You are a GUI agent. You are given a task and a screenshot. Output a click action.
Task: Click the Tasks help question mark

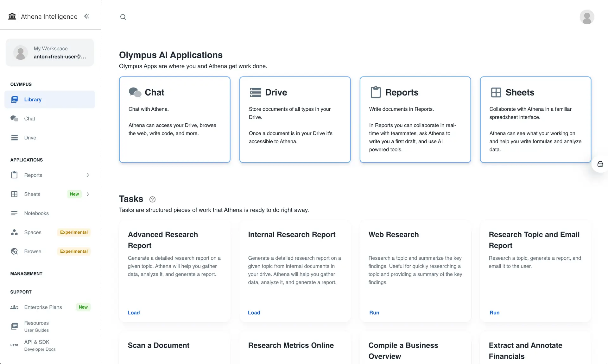[152, 199]
